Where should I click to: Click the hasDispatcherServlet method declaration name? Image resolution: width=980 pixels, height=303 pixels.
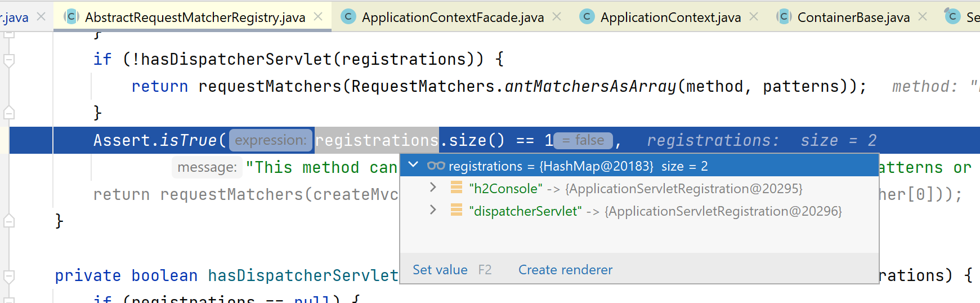[303, 275]
